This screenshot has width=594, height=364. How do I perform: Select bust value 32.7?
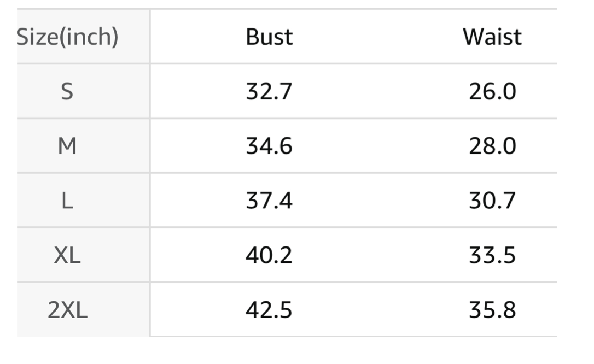tap(269, 92)
